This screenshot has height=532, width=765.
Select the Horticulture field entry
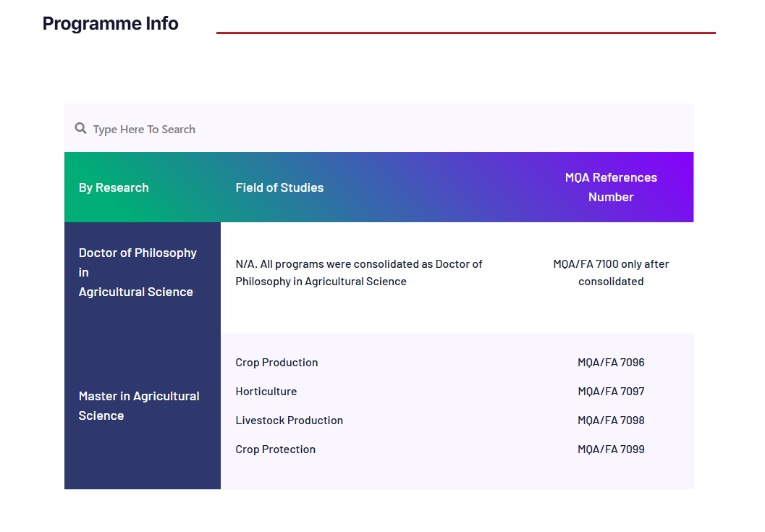pyautogui.click(x=266, y=392)
